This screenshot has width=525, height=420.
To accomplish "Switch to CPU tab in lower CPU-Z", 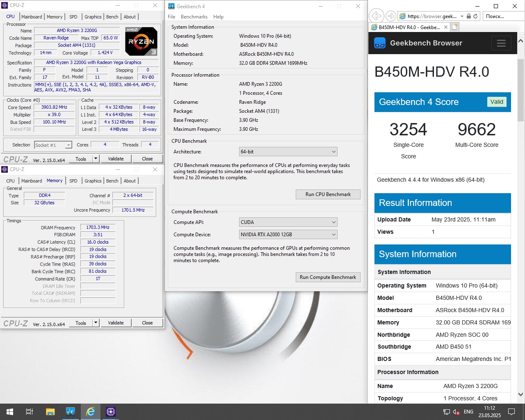I will (10, 181).
